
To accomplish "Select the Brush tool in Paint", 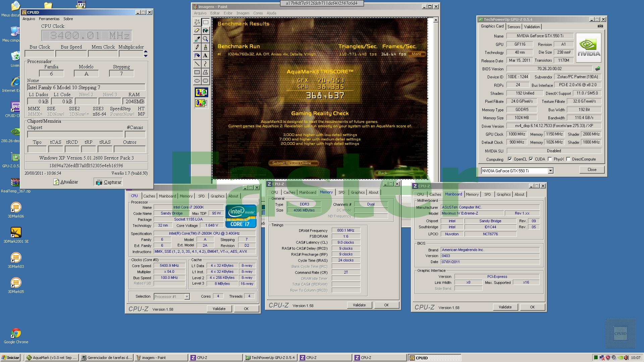I will [x=205, y=47].
